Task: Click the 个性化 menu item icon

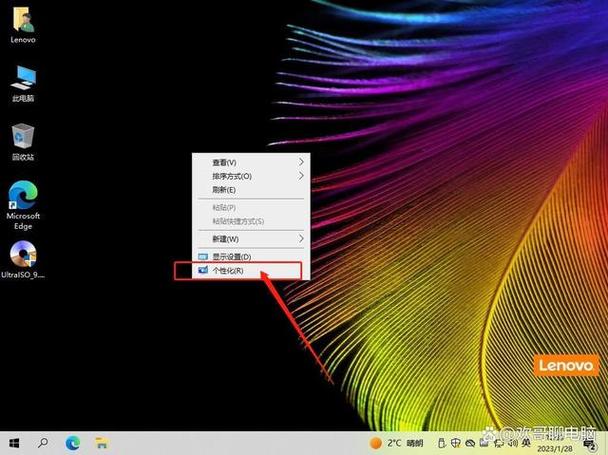Action: (x=203, y=270)
